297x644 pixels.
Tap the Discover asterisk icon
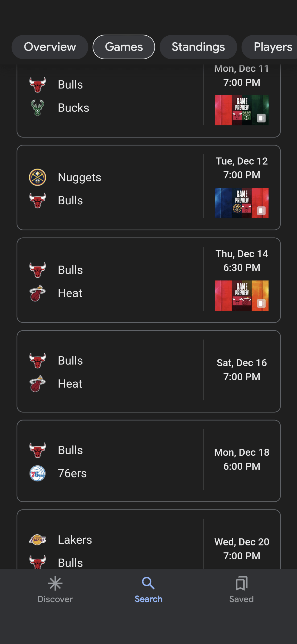click(55, 584)
